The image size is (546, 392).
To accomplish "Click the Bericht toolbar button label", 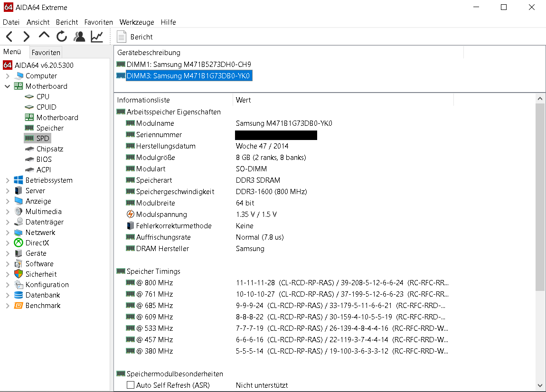I will 141,37.
